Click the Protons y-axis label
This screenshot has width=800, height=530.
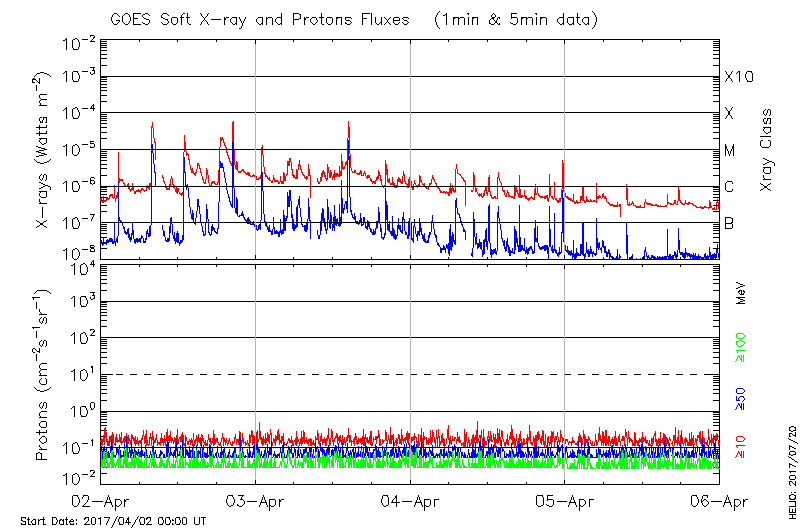[x=42, y=376]
